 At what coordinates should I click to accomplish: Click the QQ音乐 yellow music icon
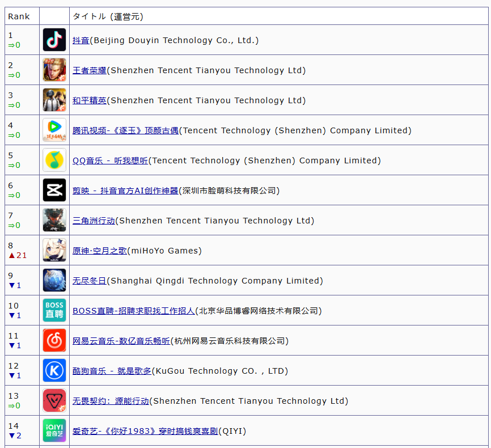click(54, 160)
